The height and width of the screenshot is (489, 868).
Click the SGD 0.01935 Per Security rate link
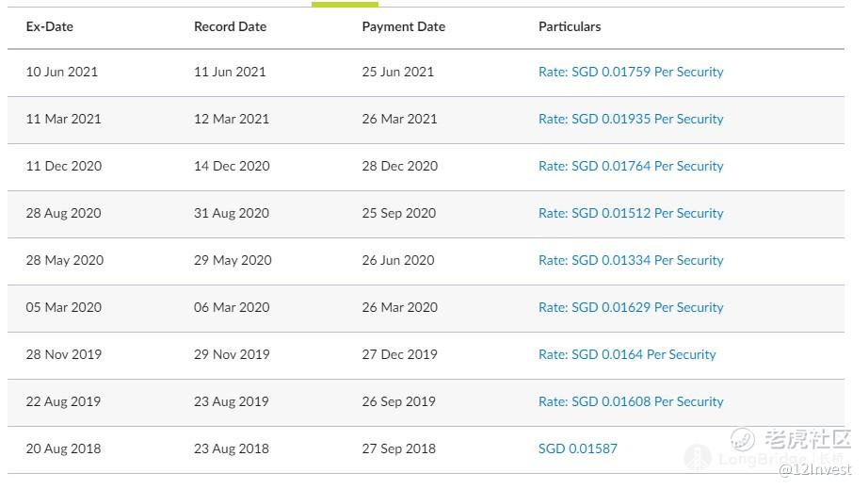[x=631, y=119]
